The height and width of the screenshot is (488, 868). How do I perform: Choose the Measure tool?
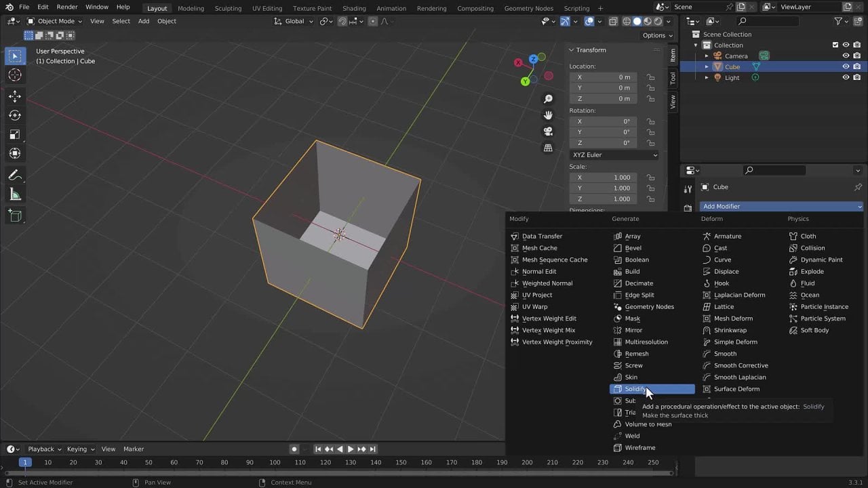pyautogui.click(x=15, y=195)
